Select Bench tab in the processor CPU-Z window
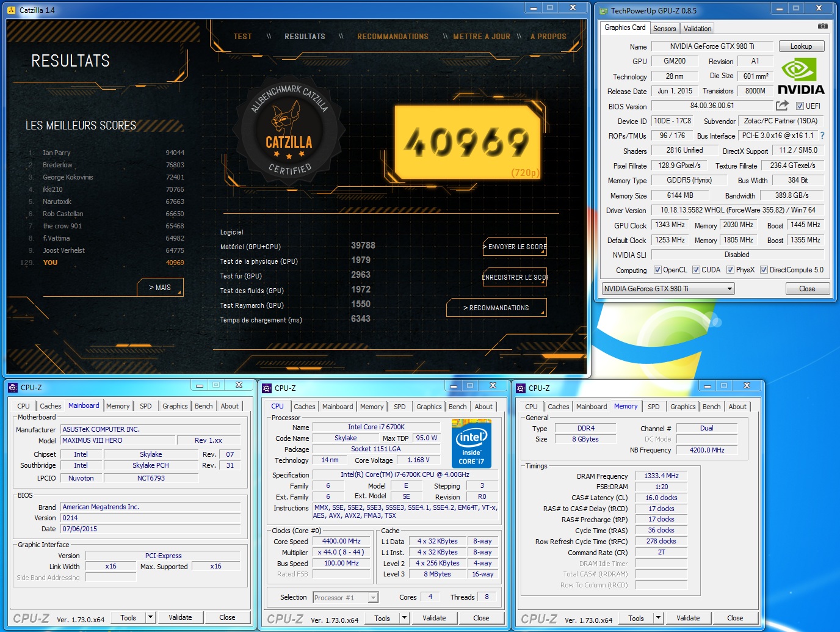Screen dimensions: 840x632 tap(457, 407)
